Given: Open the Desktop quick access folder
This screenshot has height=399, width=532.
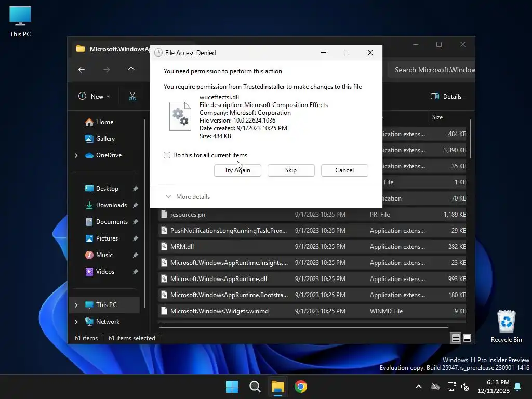Looking at the screenshot, I should [x=107, y=189].
